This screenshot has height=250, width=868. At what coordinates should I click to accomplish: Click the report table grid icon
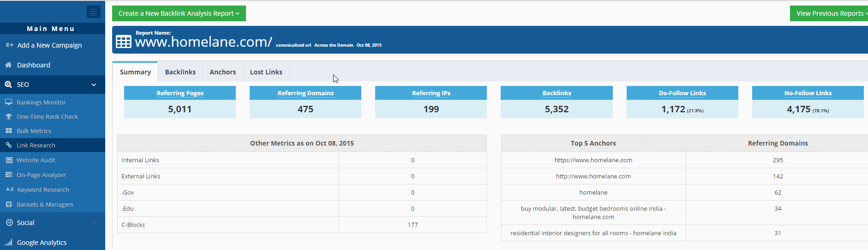(x=123, y=42)
